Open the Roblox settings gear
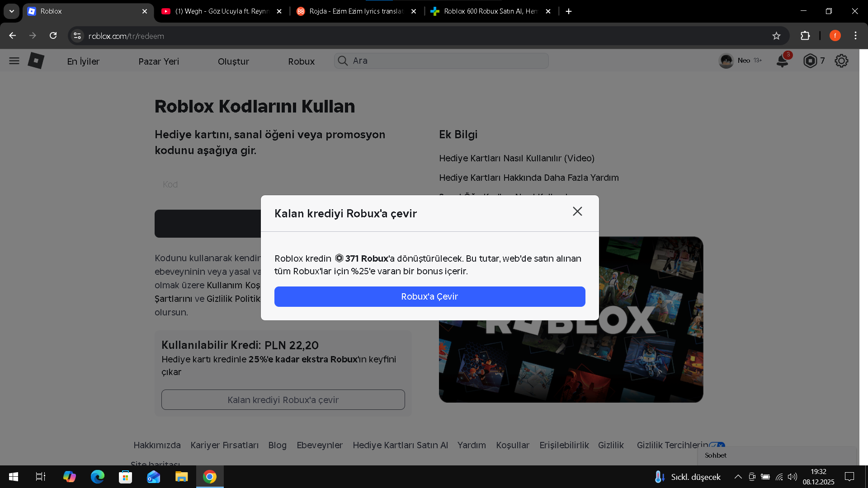868x488 pixels. [x=841, y=61]
